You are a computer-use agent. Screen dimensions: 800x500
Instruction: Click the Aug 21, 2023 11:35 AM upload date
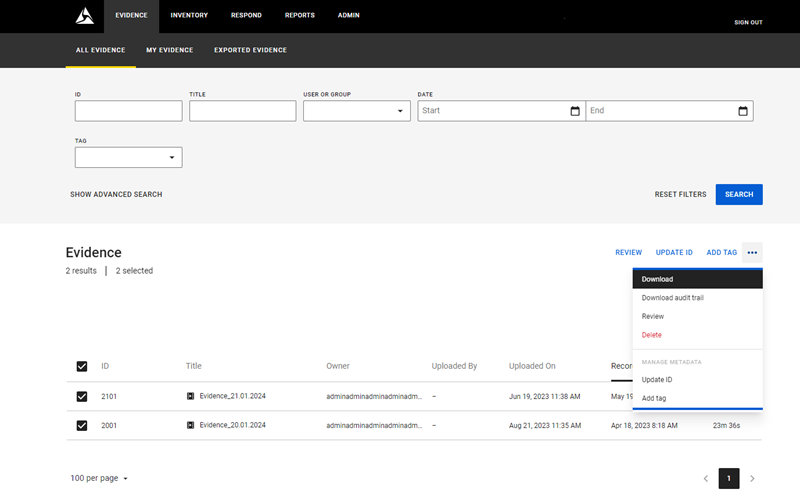545,426
